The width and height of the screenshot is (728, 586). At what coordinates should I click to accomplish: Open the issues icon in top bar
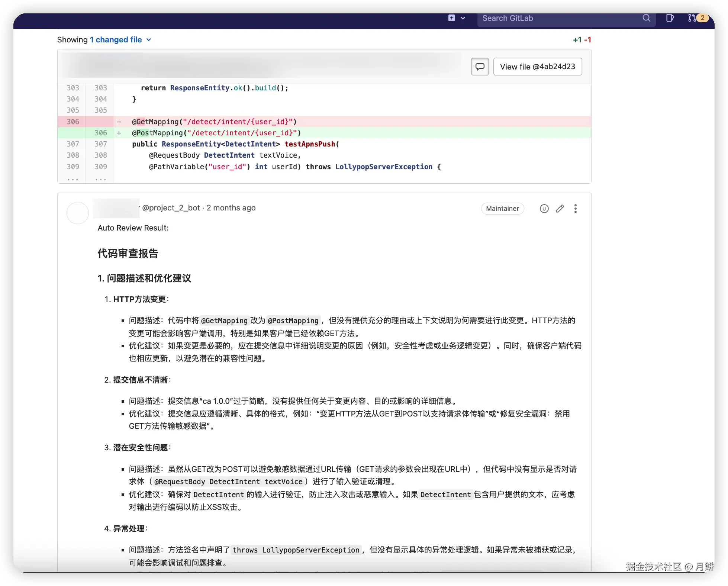(670, 18)
